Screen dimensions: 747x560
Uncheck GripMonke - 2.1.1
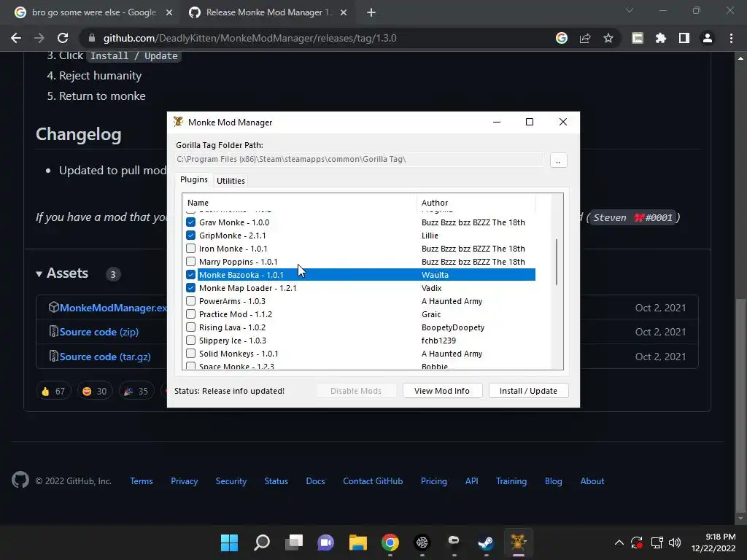pyautogui.click(x=190, y=236)
